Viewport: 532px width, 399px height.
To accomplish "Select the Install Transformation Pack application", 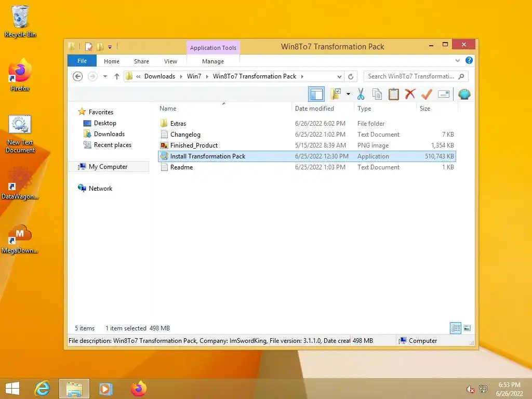I will (307, 156).
